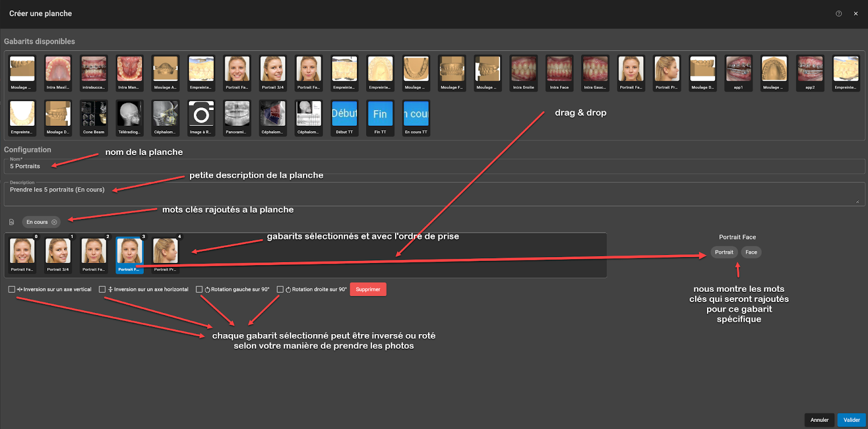Tick Rotation gauche sur 90° checkbox

click(x=199, y=290)
